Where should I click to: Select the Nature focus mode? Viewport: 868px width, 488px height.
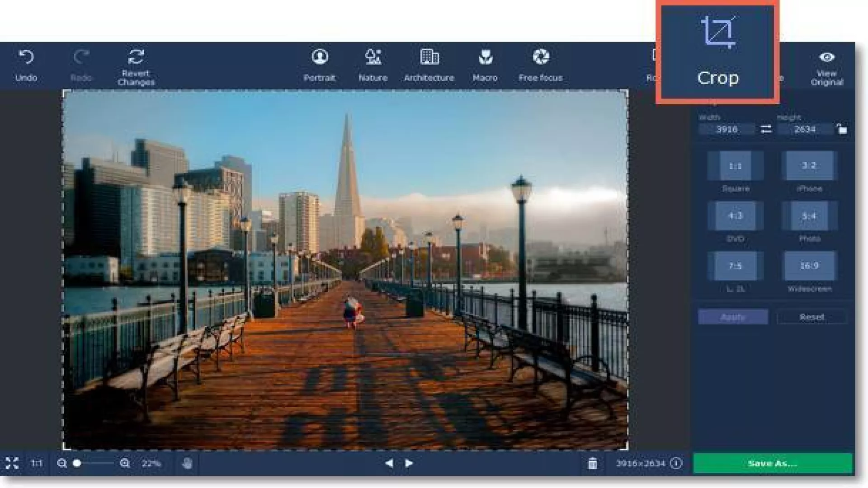tap(373, 57)
